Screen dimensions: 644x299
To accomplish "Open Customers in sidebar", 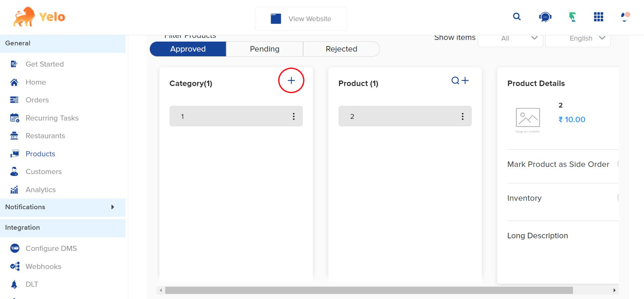I will pyautogui.click(x=44, y=171).
